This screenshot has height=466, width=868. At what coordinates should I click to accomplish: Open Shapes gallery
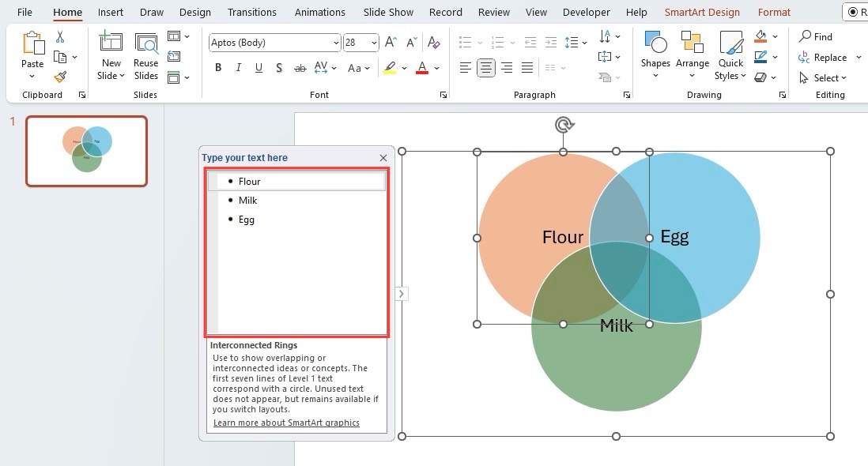pos(655,54)
